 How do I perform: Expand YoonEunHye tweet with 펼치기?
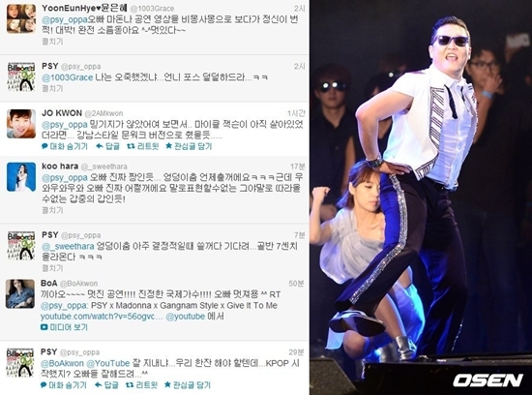pos(52,42)
